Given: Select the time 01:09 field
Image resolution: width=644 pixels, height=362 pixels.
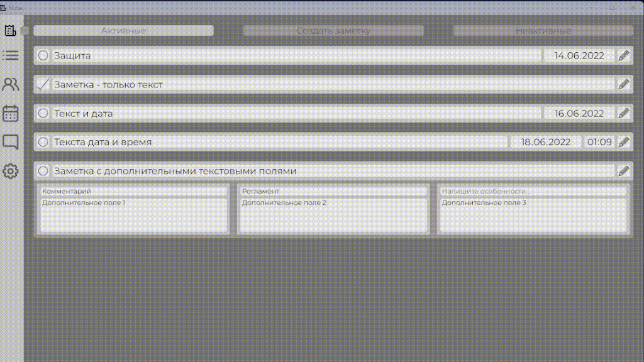Looking at the screenshot, I should (x=599, y=142).
